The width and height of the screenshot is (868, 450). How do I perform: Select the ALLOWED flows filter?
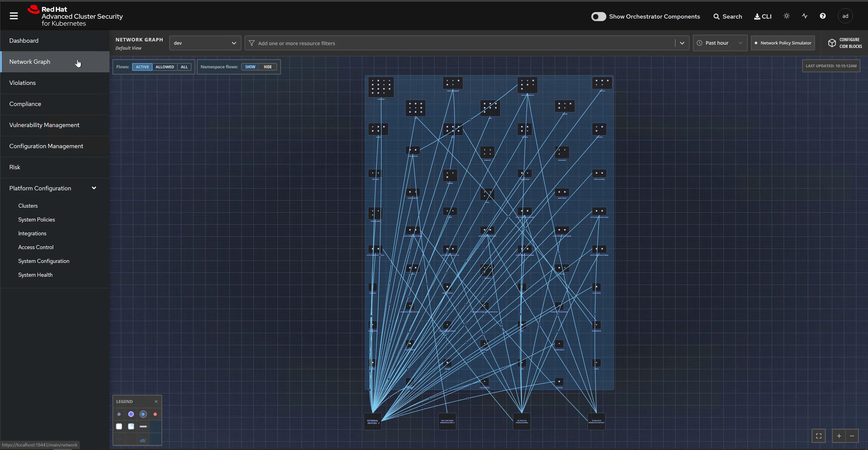point(164,67)
